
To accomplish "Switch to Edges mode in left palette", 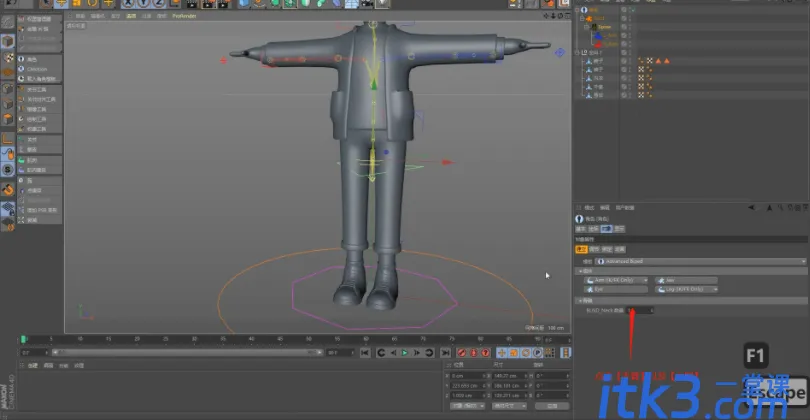I will tap(8, 104).
